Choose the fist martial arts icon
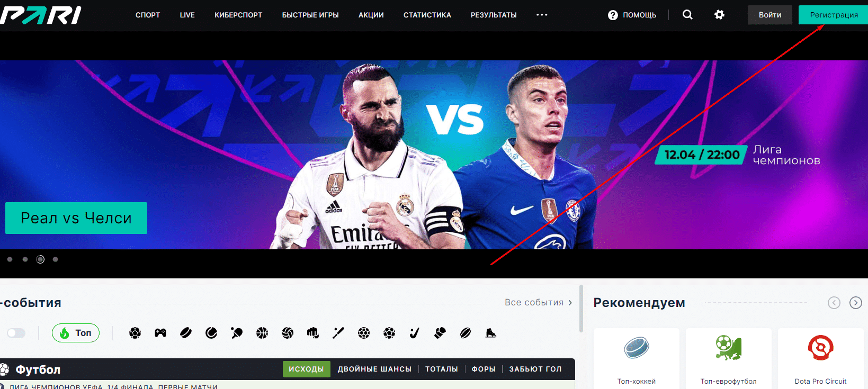The height and width of the screenshot is (389, 868). click(313, 333)
